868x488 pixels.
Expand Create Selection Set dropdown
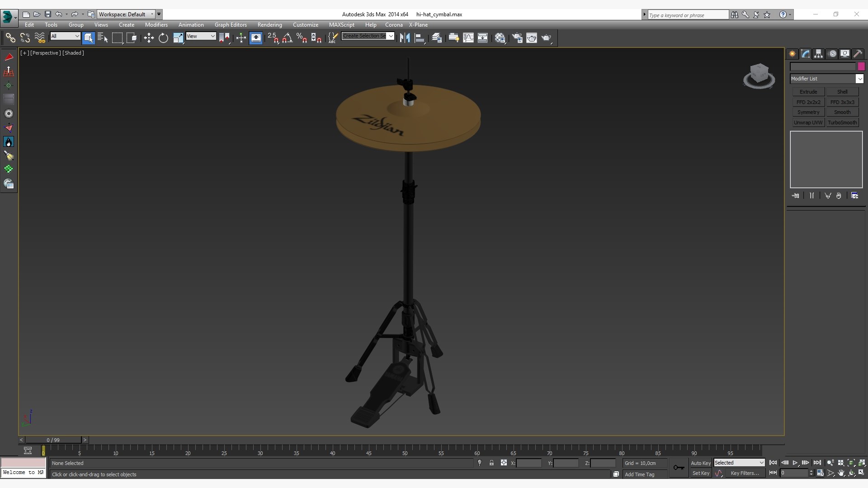click(391, 36)
